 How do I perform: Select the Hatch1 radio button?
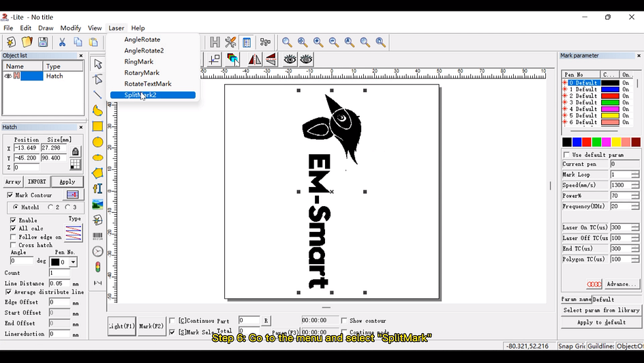pos(16,207)
